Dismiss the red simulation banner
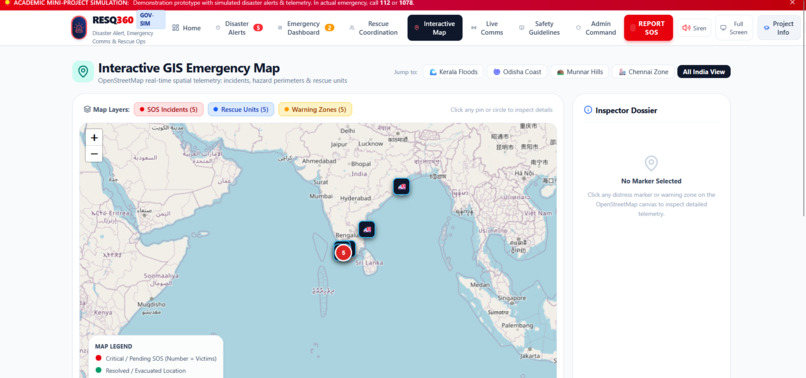This screenshot has width=806, height=378. 792,3
